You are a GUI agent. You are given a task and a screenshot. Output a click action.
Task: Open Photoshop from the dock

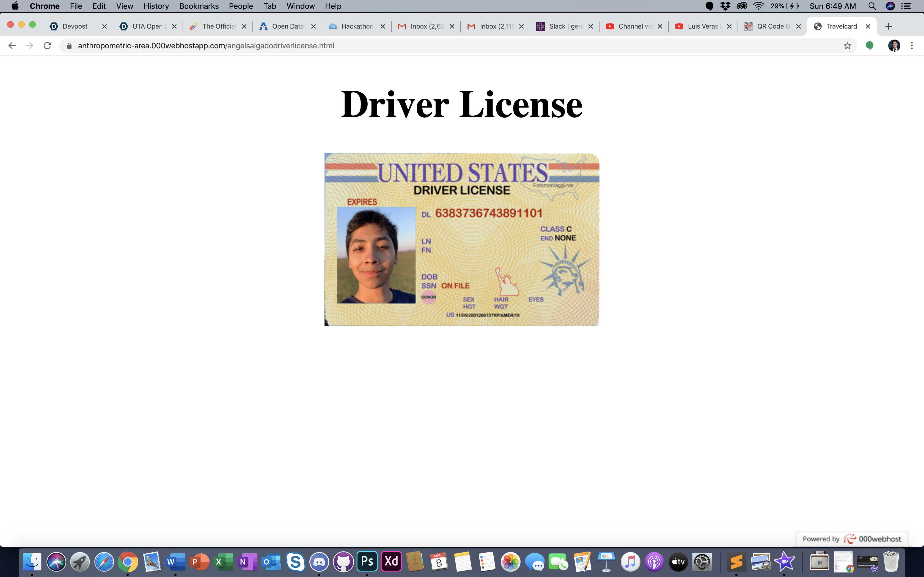click(367, 561)
